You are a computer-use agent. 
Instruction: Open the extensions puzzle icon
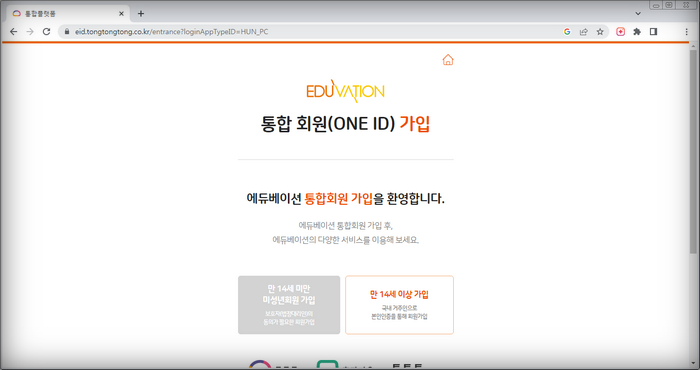pyautogui.click(x=637, y=32)
